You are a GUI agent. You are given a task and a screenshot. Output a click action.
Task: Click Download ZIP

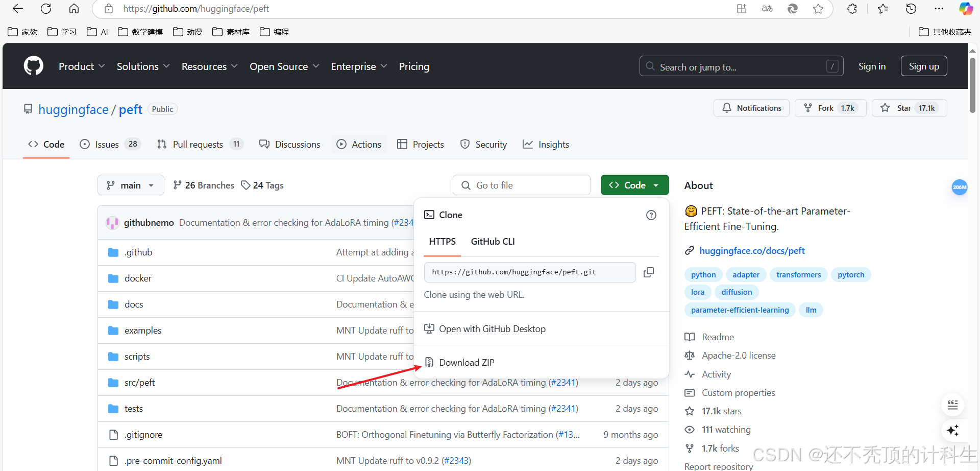click(x=459, y=363)
